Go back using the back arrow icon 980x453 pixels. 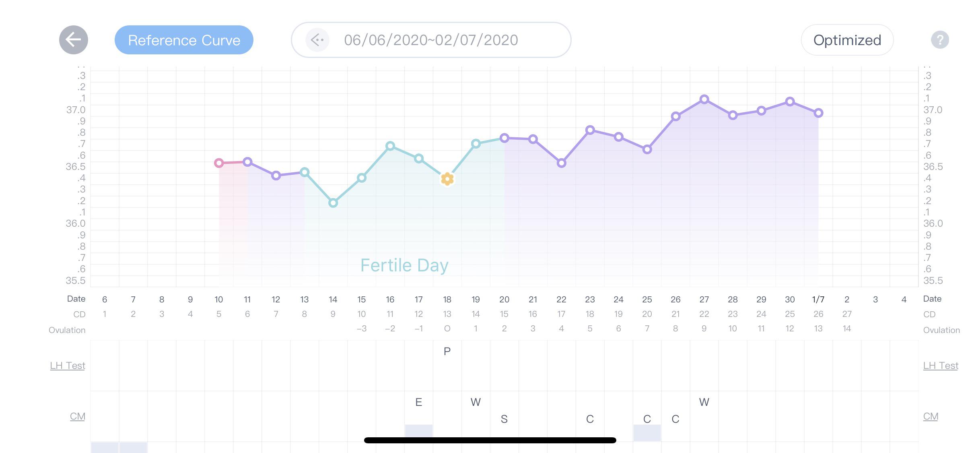[74, 39]
